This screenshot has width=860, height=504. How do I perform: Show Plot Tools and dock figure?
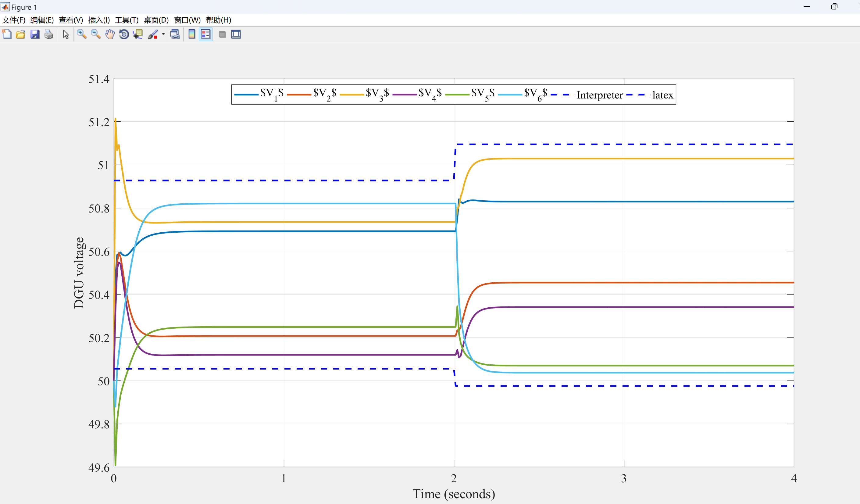point(236,34)
